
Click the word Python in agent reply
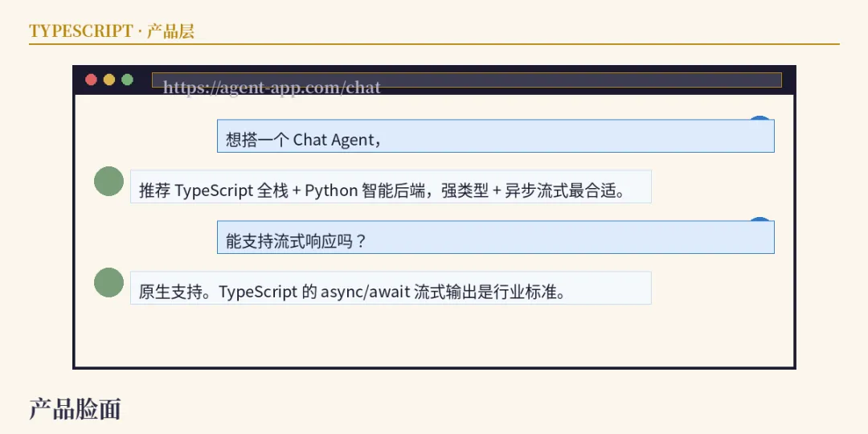[x=331, y=191]
